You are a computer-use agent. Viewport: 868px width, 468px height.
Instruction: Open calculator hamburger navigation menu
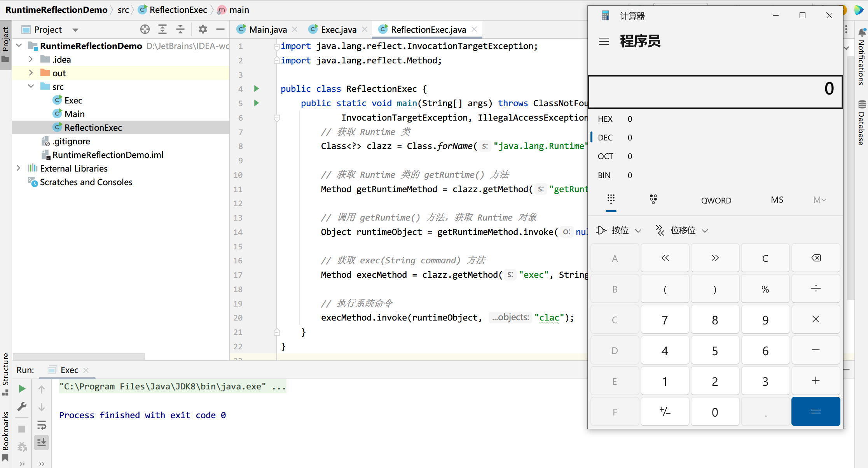pyautogui.click(x=604, y=41)
